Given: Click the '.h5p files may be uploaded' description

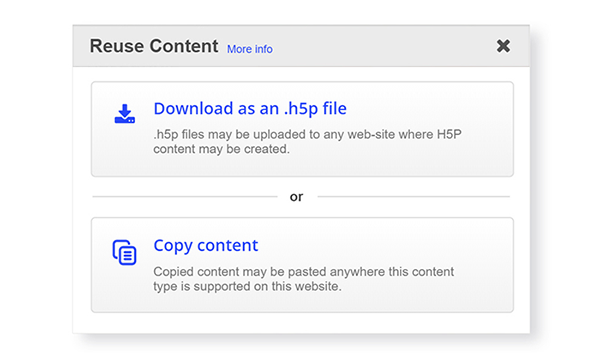Looking at the screenshot, I should pos(307,142).
